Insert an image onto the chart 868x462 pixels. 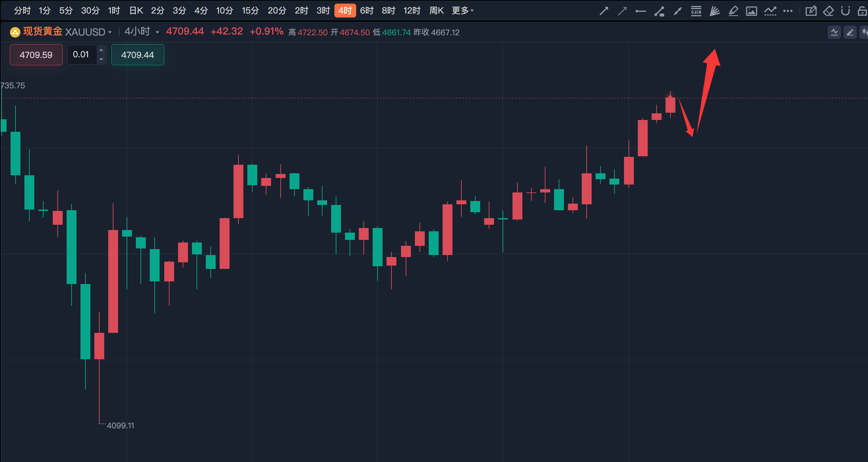tap(752, 11)
